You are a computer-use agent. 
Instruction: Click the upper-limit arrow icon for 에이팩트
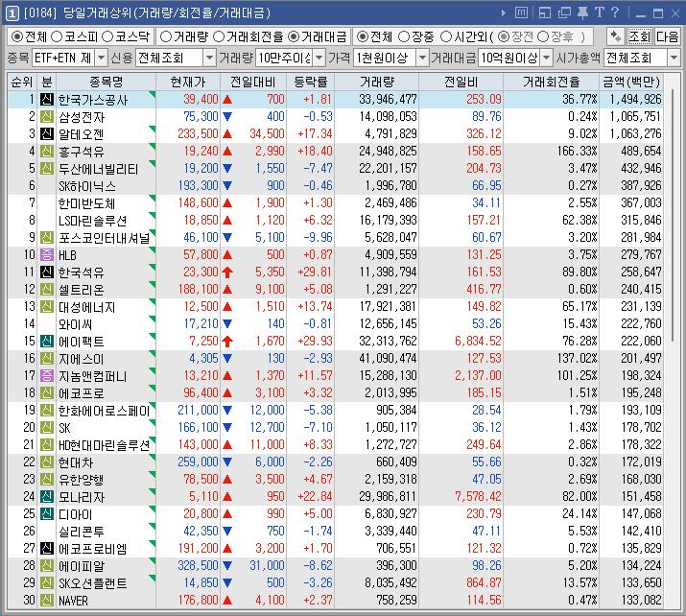pos(227,342)
